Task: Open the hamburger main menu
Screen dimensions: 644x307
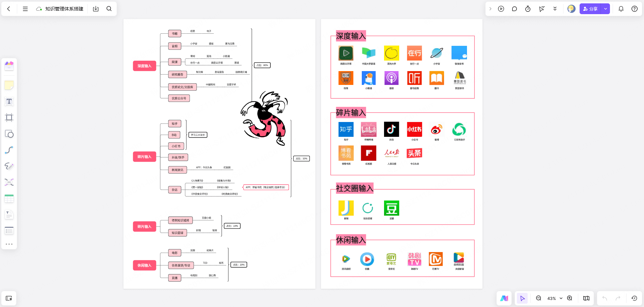Action: tap(25, 9)
